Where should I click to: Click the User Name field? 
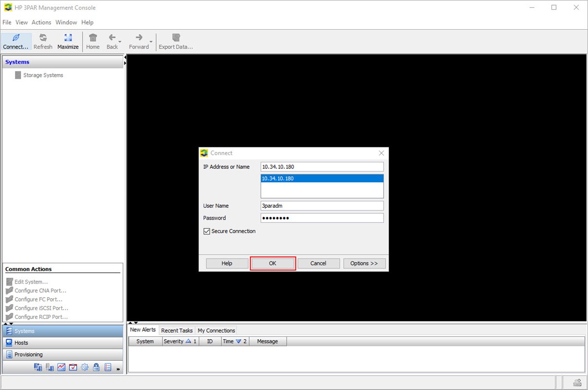[322, 206]
